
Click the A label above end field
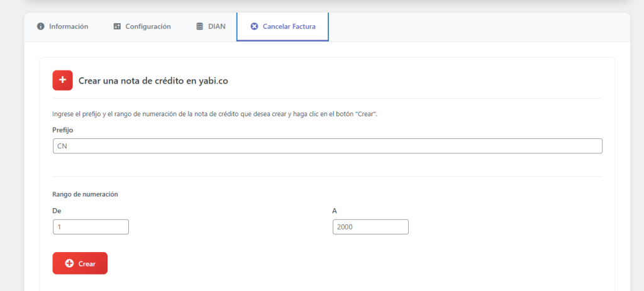(335, 211)
